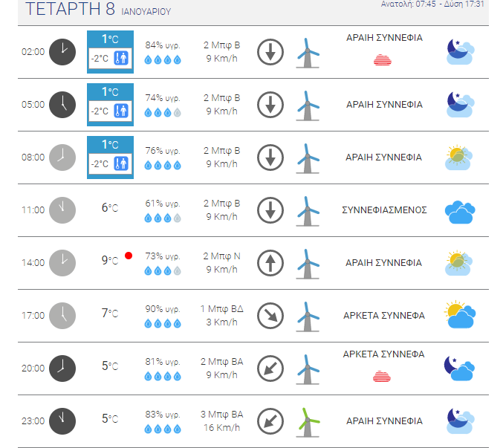Click the overcast cloud icon at 11:00
The image size is (503, 448).
[x=460, y=212]
